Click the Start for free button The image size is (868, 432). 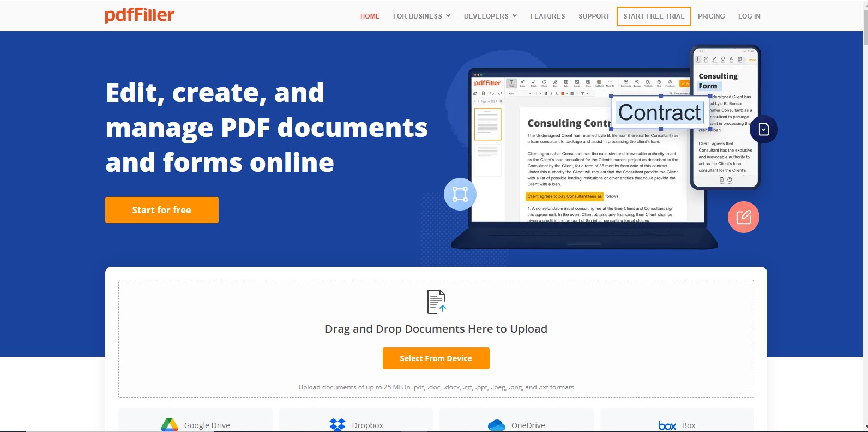tap(162, 210)
